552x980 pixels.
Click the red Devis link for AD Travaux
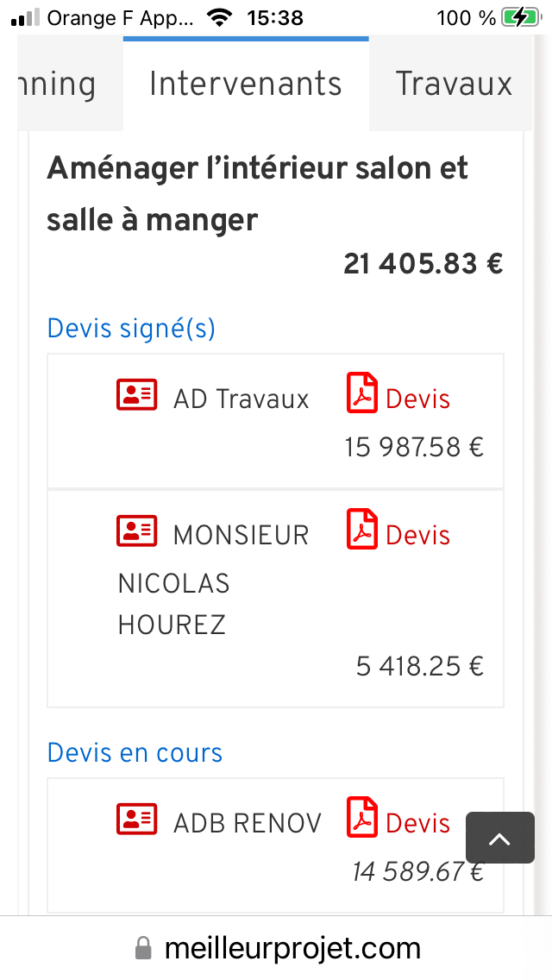point(417,399)
